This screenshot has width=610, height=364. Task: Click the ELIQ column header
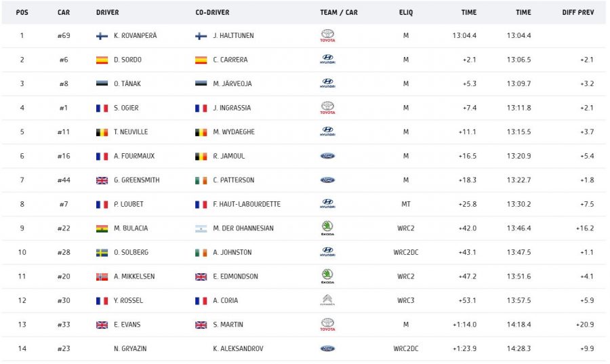click(x=406, y=12)
